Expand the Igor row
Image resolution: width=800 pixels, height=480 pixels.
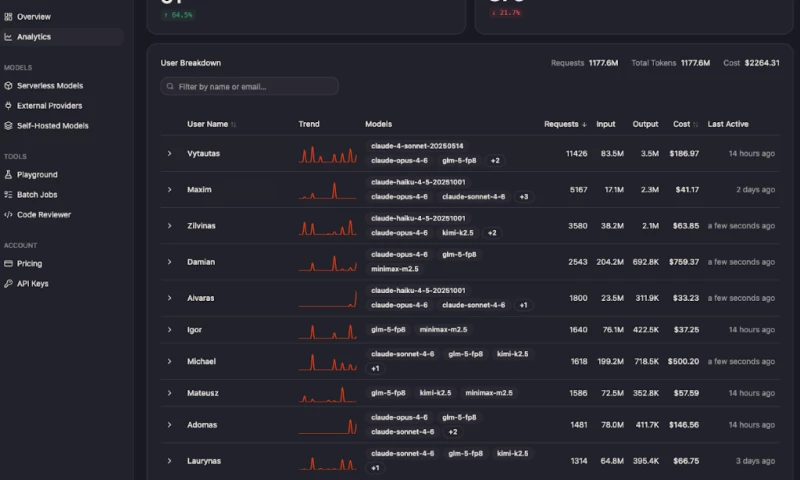[169, 330]
